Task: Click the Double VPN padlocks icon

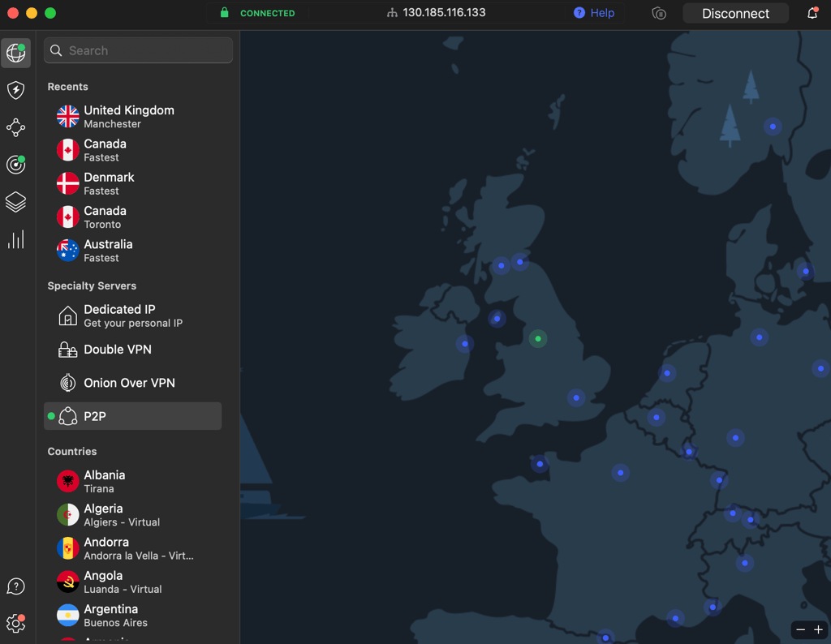Action: [68, 350]
